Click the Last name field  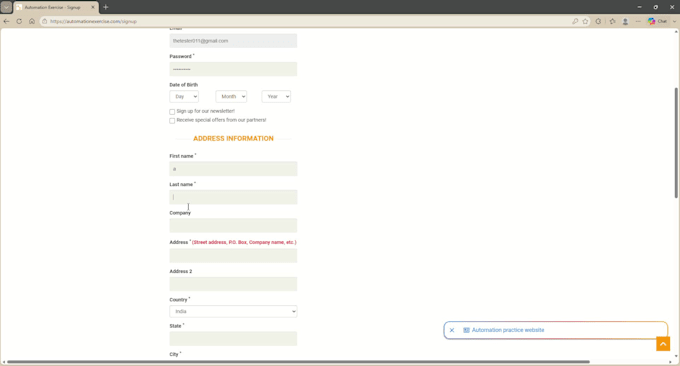[x=233, y=197]
